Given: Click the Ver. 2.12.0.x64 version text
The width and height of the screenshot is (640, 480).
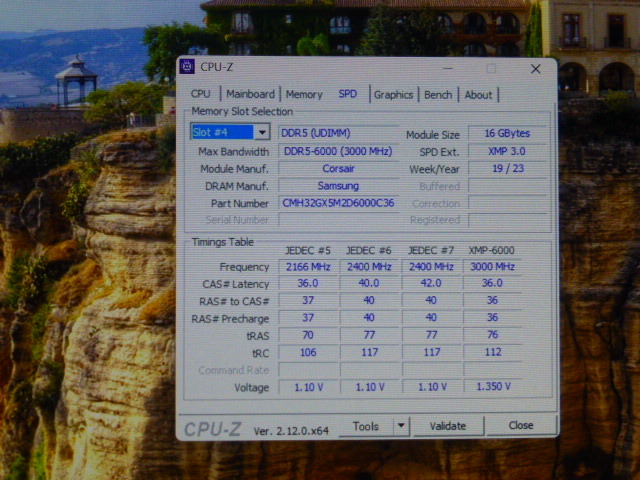Looking at the screenshot, I should pos(291,431).
